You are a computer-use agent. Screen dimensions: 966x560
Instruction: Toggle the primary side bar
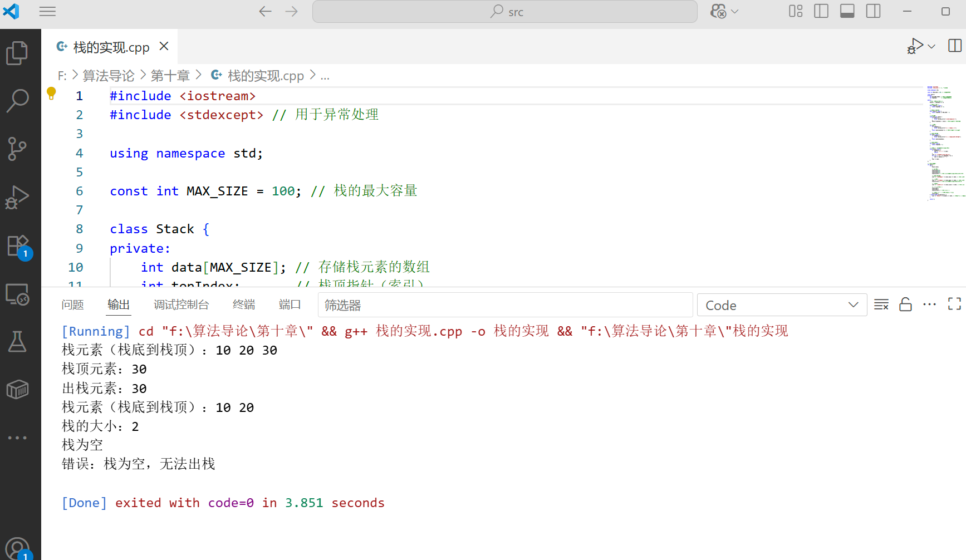tap(821, 11)
